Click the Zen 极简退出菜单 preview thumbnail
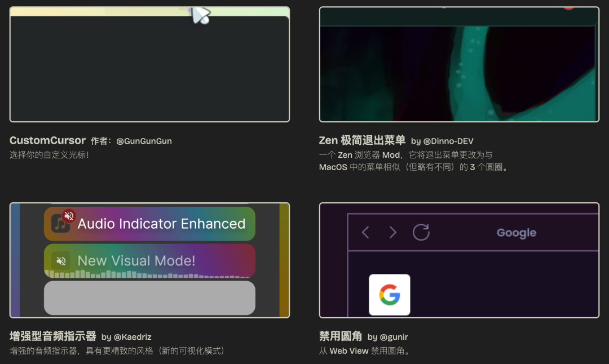 coord(459,64)
